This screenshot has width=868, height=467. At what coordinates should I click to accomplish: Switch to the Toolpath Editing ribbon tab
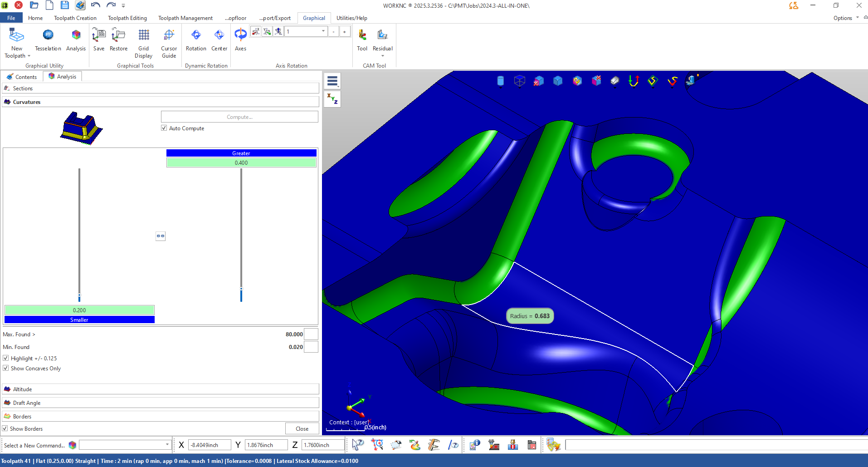[127, 18]
